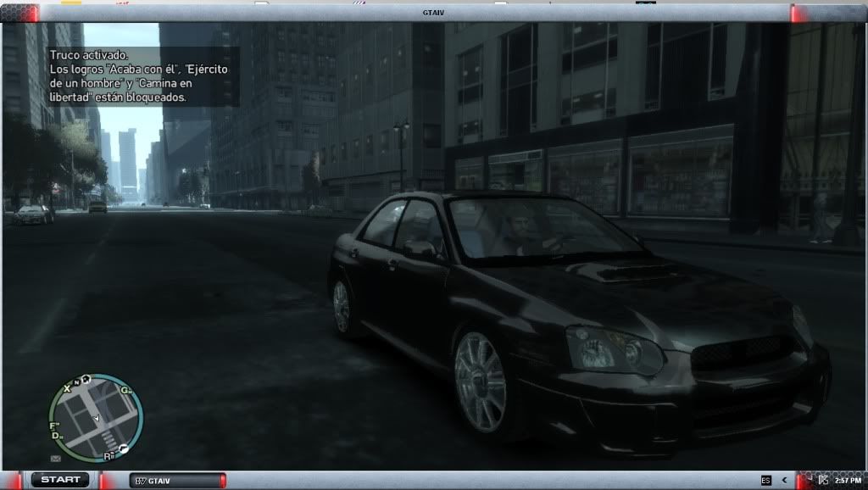
Task: Click the envelope message icon below radar
Action: click(56, 459)
